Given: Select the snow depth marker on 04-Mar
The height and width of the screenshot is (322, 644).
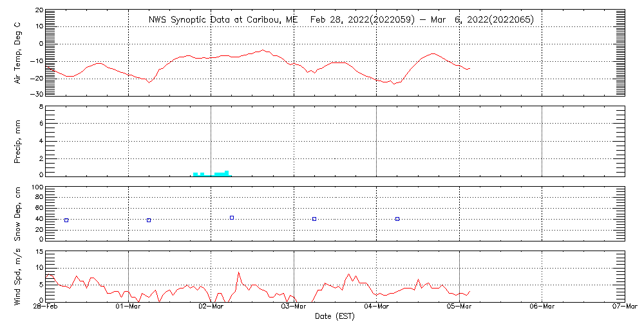Looking at the screenshot, I should [x=397, y=219].
